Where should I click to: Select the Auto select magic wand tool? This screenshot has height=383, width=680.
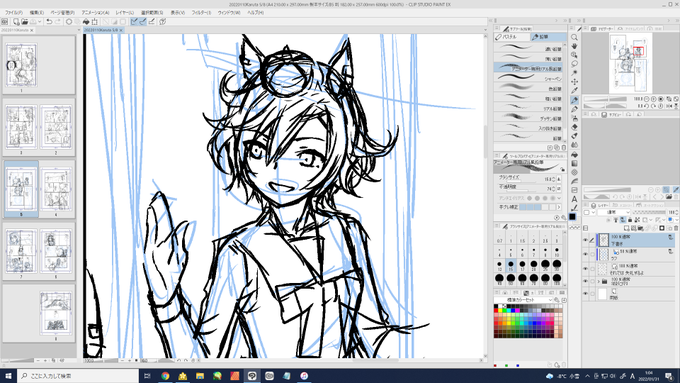(x=574, y=73)
